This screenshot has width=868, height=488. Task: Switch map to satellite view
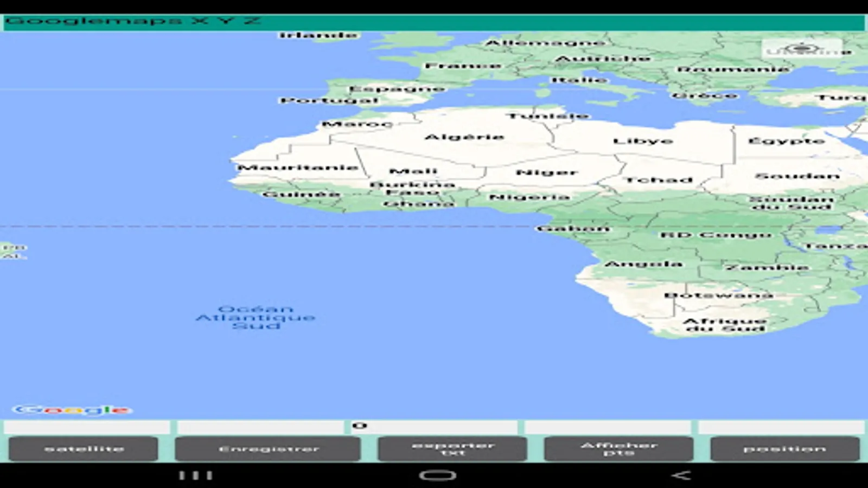click(x=84, y=449)
